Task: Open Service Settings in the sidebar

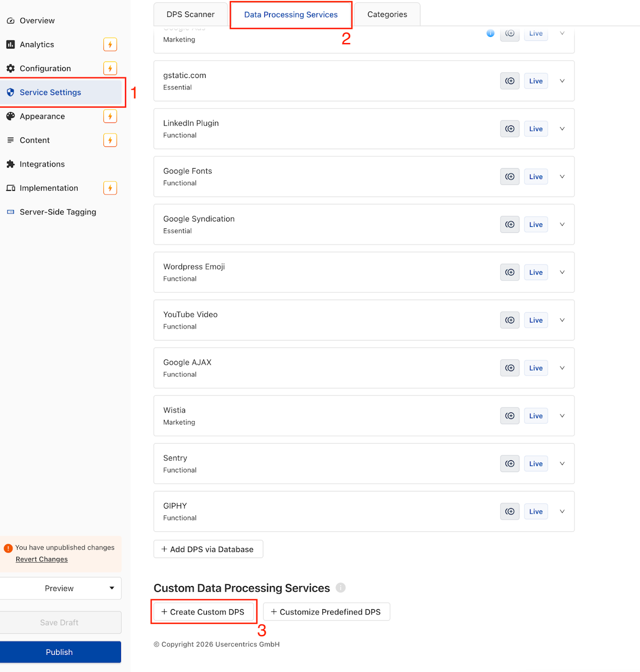Action: 61,92
